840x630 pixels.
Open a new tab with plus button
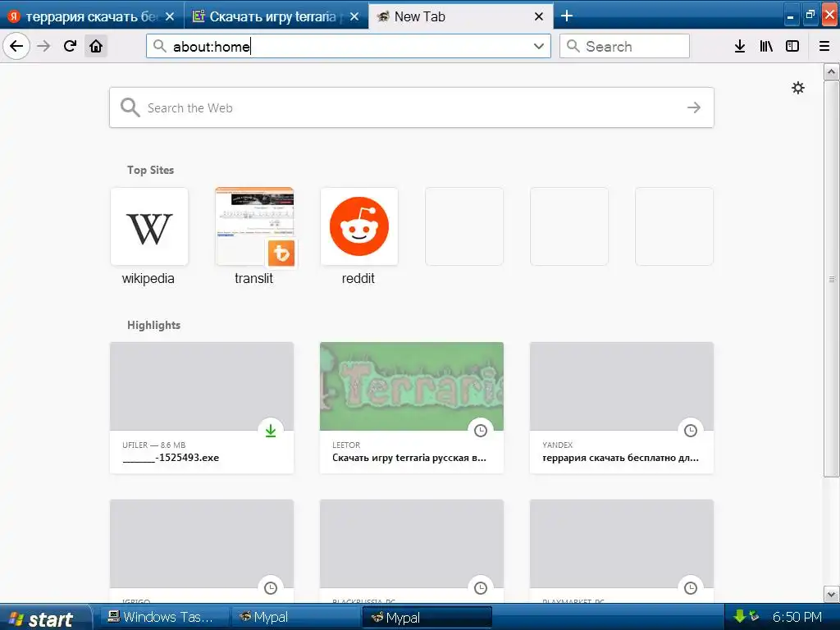[x=567, y=16]
